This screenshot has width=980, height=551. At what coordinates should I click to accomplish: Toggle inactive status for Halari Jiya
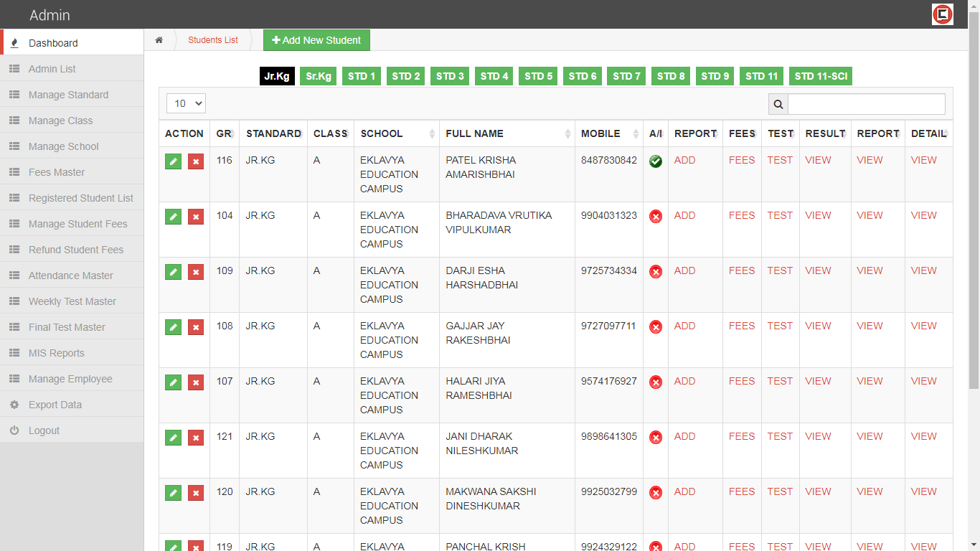click(655, 382)
